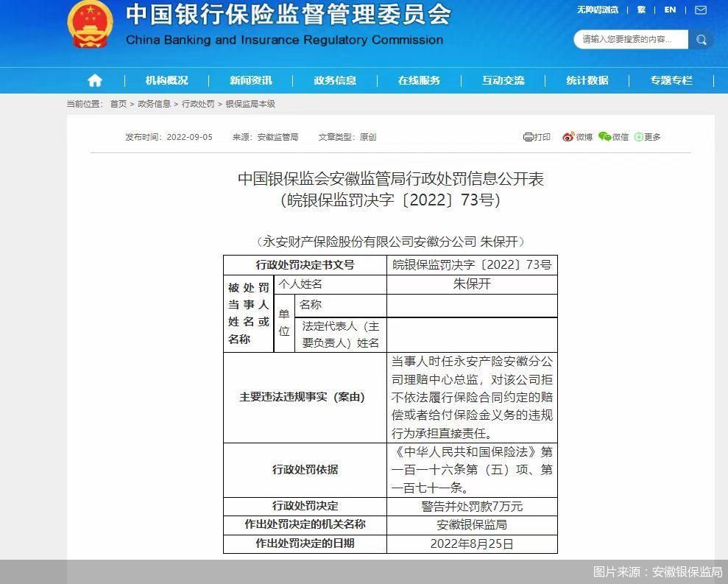Click table cell 名称 under 单位
The image size is (728, 584).
click(340, 306)
